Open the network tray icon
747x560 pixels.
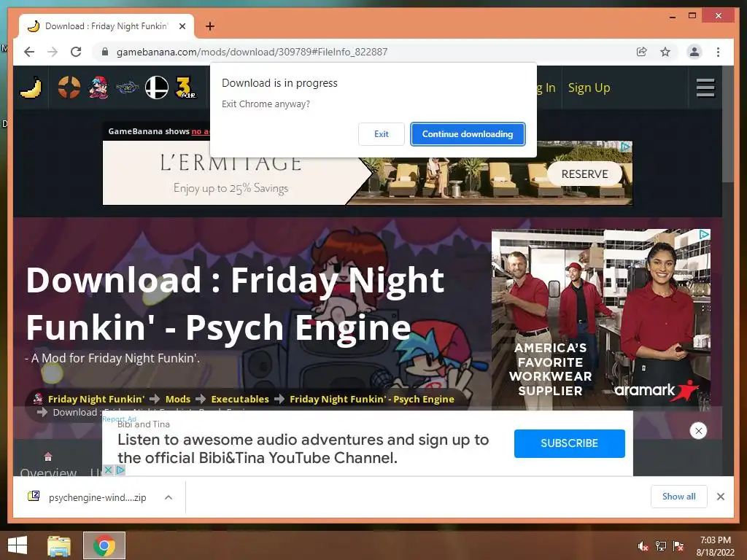(661, 546)
